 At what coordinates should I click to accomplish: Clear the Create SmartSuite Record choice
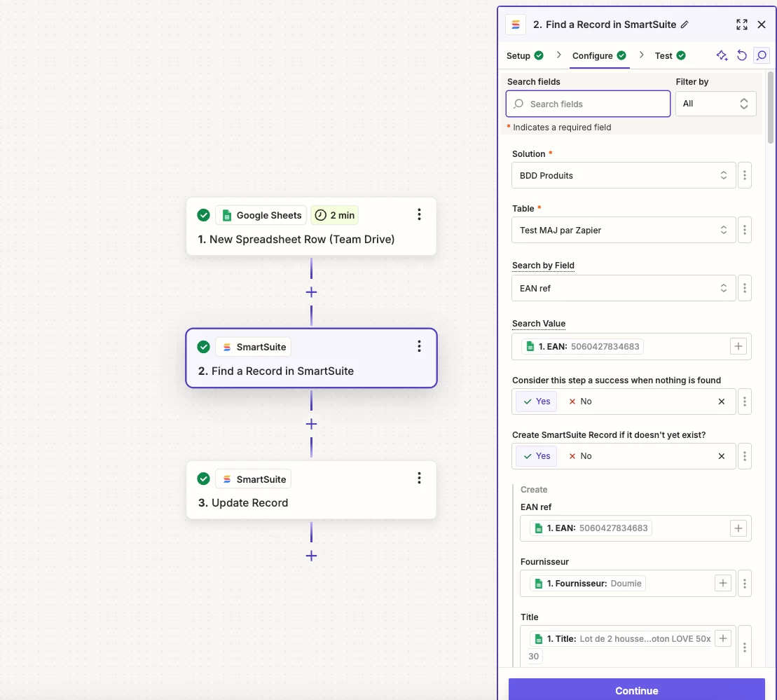click(x=722, y=456)
